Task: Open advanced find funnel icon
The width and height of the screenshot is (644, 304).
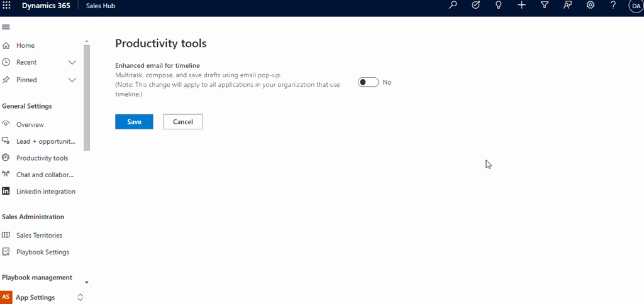Action: point(545,6)
